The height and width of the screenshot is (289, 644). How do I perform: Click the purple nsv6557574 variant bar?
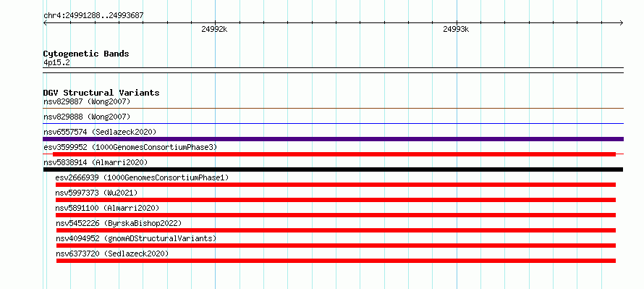coord(333,139)
